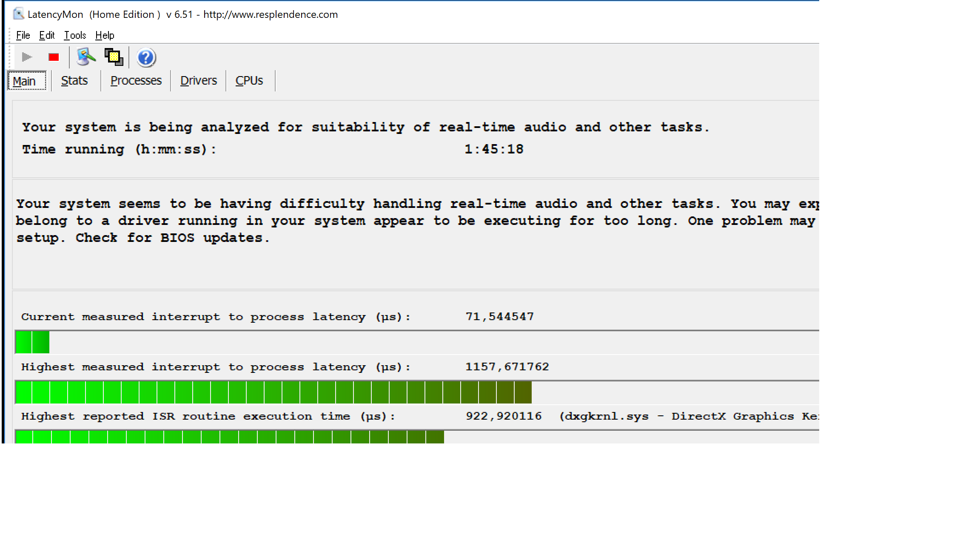Open the Edit menu
980x551 pixels.
pos(47,35)
